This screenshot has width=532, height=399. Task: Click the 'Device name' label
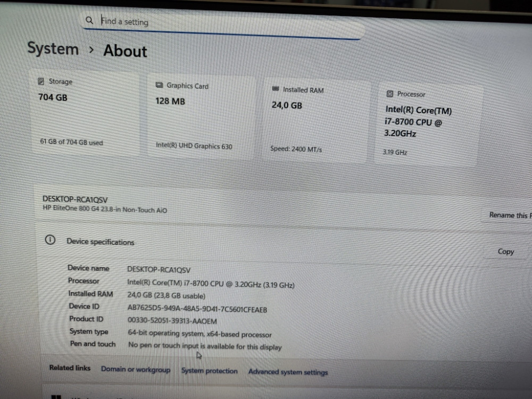88,268
